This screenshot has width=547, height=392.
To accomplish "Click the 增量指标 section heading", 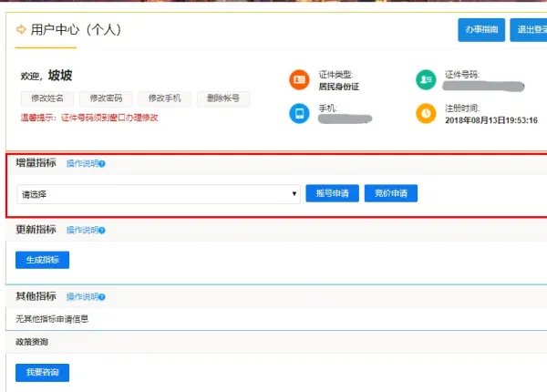I will [x=36, y=163].
